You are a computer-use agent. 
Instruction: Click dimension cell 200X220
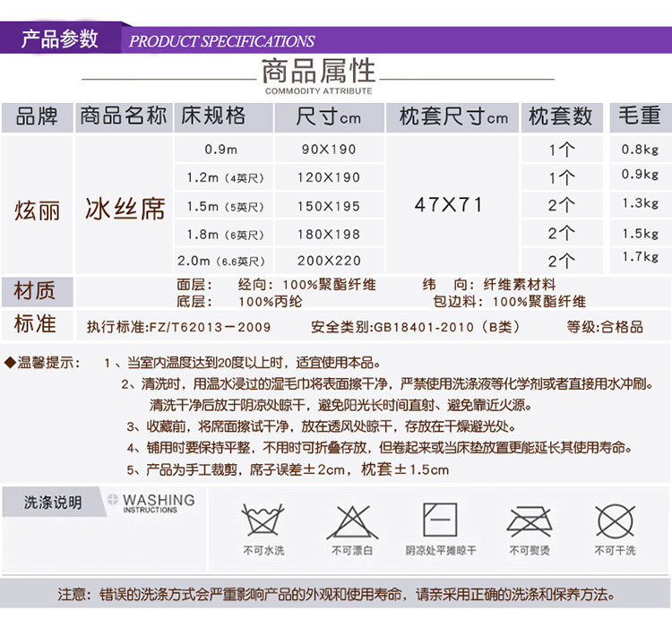tap(329, 261)
